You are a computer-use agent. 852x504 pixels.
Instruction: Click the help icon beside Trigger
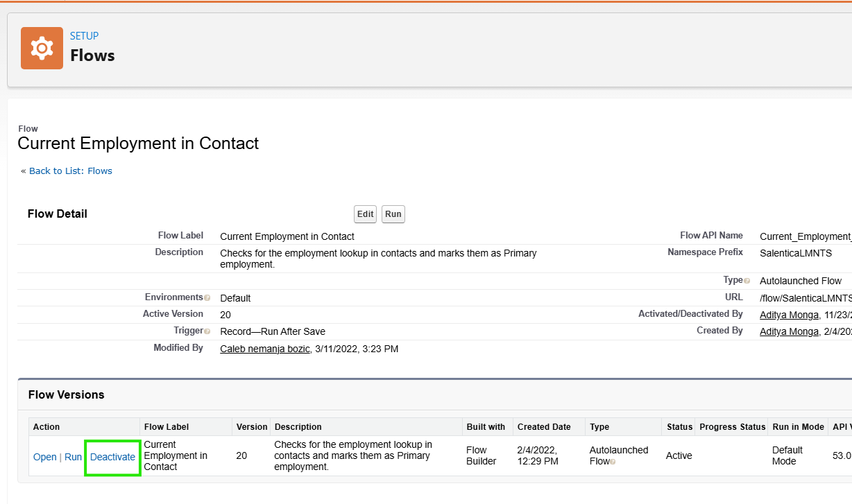point(207,331)
